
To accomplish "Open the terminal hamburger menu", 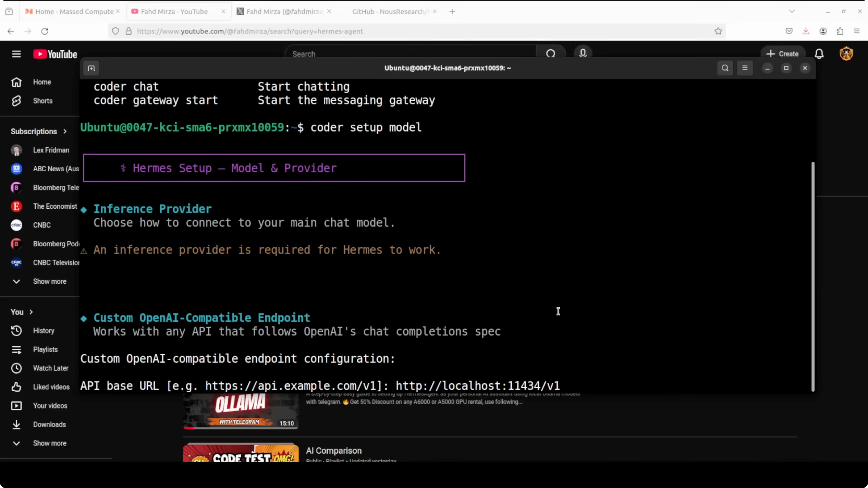I will click(745, 68).
